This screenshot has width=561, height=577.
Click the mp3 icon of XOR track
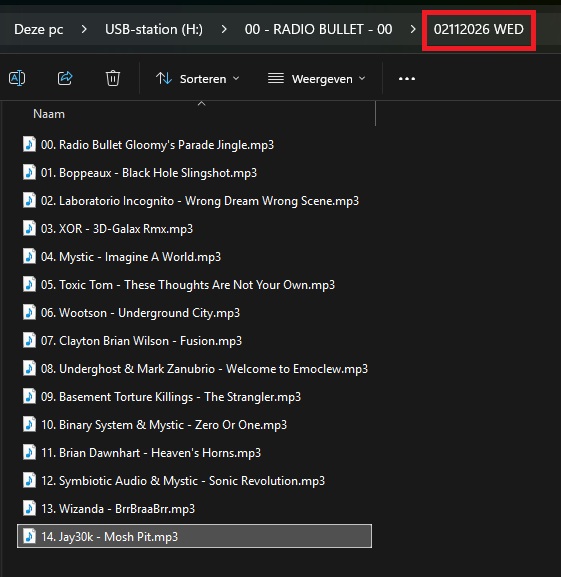tap(29, 228)
